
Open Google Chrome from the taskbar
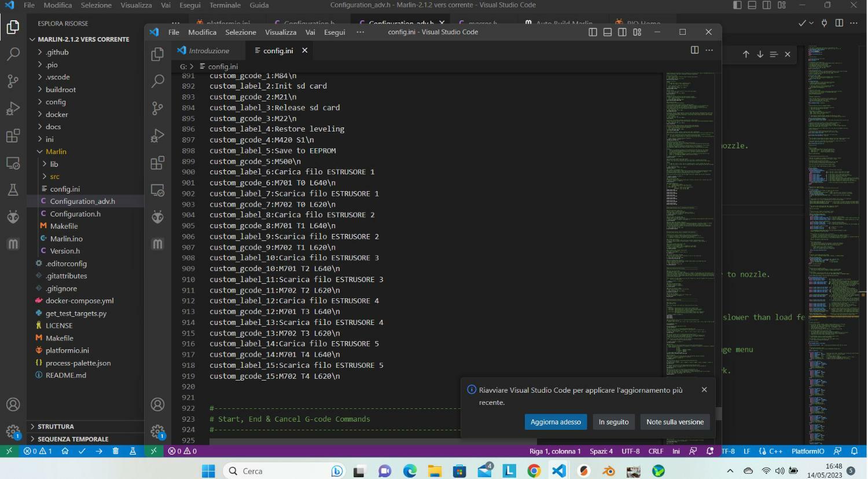click(534, 471)
